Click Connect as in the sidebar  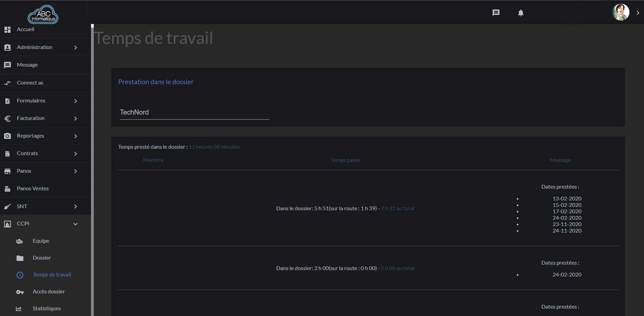(30, 83)
